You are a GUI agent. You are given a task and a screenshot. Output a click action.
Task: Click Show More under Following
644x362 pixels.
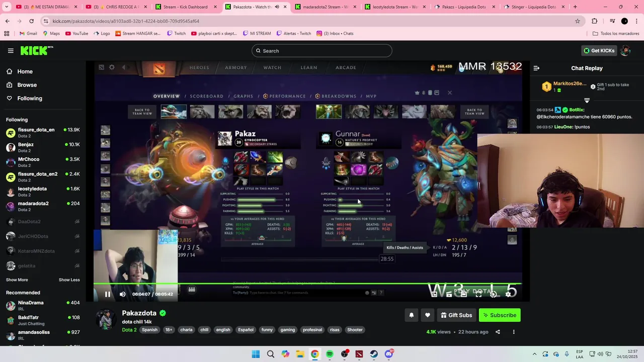[x=17, y=280]
